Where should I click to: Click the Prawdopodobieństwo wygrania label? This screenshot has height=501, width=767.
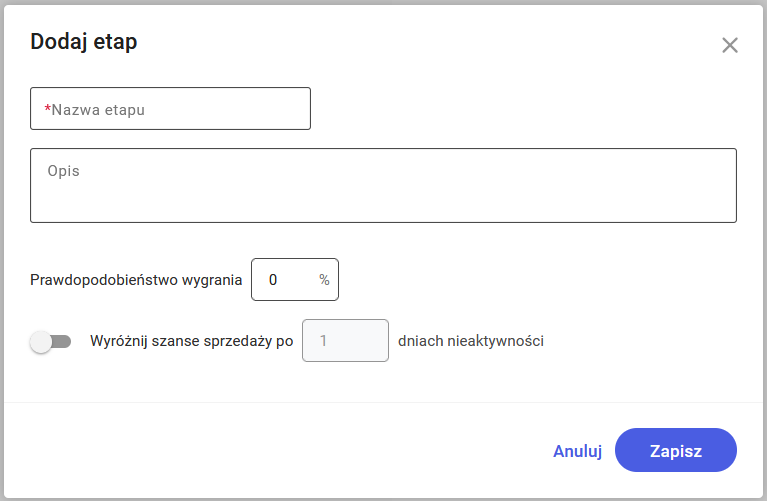coord(137,280)
